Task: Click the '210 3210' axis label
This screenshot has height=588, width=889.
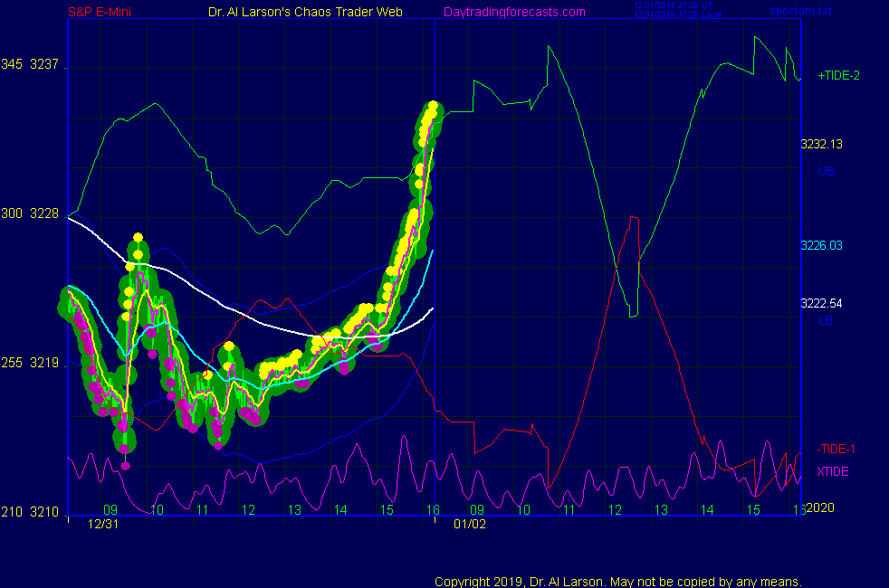Action: [x=30, y=512]
